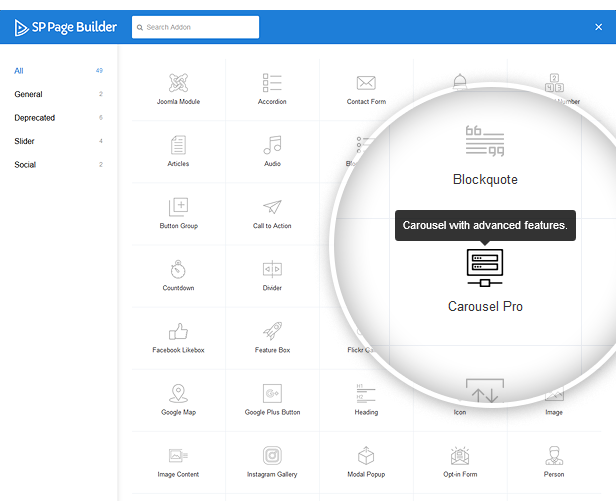Add the Google Map addon
616x501 pixels.
(178, 394)
